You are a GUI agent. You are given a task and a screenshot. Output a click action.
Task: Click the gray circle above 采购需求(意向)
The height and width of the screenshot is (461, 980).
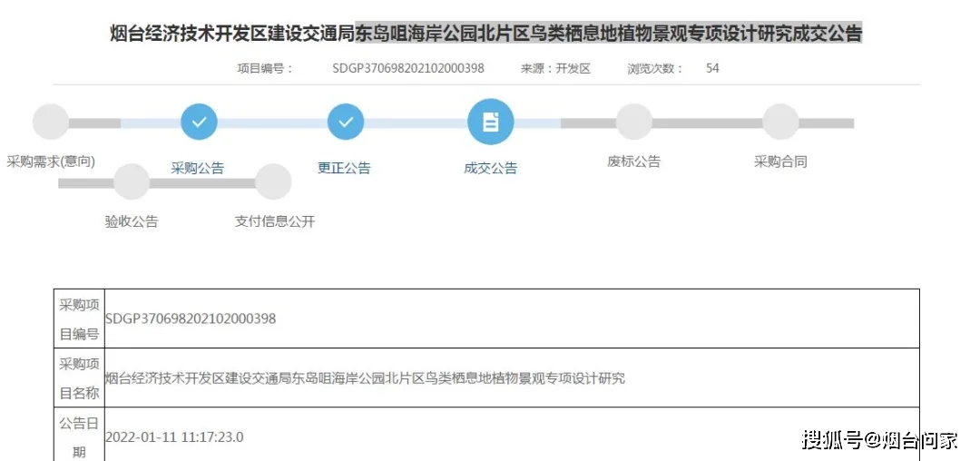[x=51, y=123]
